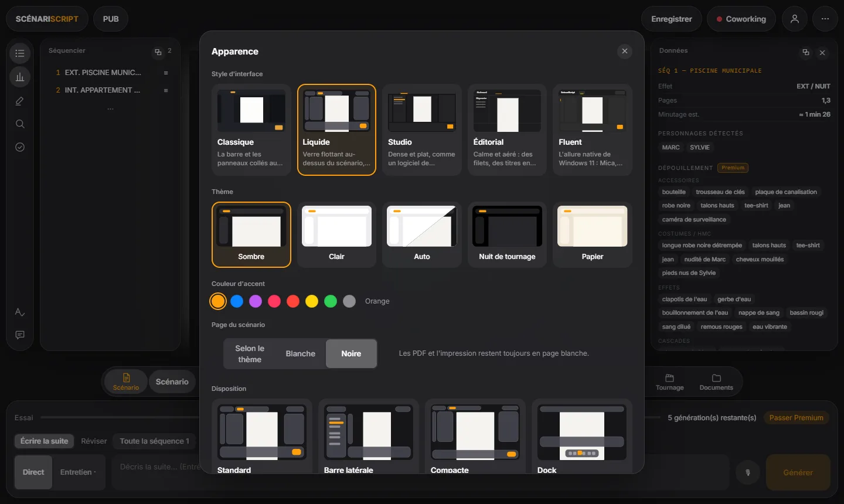Click the Enregistrer button
The width and height of the screenshot is (844, 504).
click(x=672, y=19)
